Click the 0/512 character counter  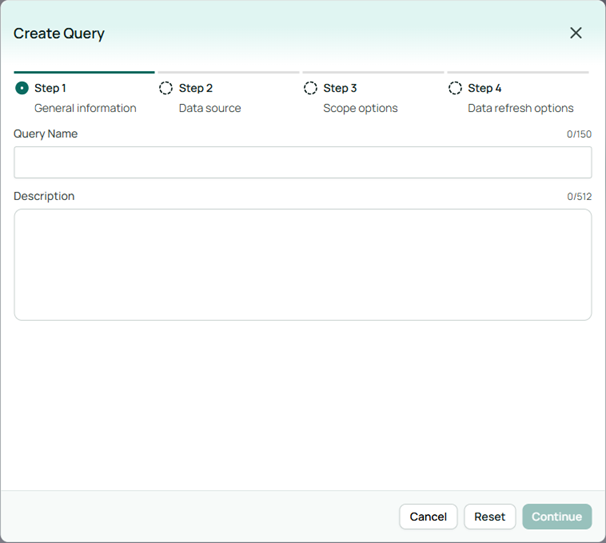(579, 196)
